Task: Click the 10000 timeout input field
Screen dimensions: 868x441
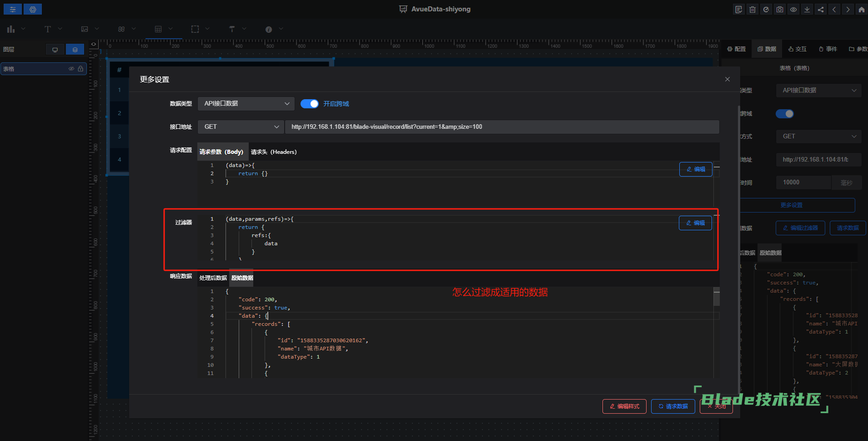Action: coord(803,182)
